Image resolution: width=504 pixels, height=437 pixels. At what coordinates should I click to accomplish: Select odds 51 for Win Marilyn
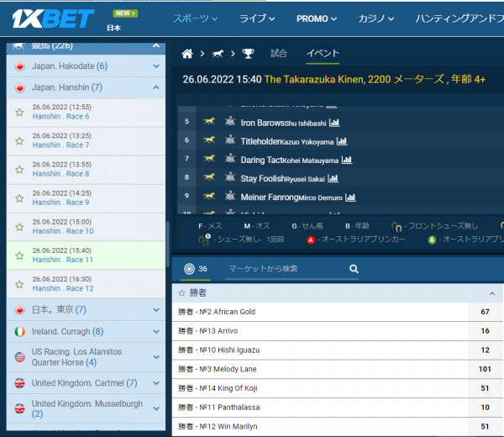(x=485, y=426)
